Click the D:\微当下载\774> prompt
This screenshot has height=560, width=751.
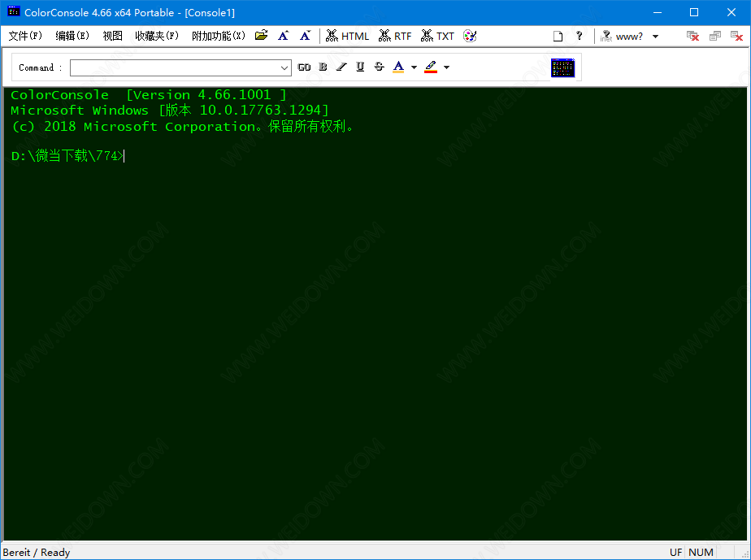(67, 156)
